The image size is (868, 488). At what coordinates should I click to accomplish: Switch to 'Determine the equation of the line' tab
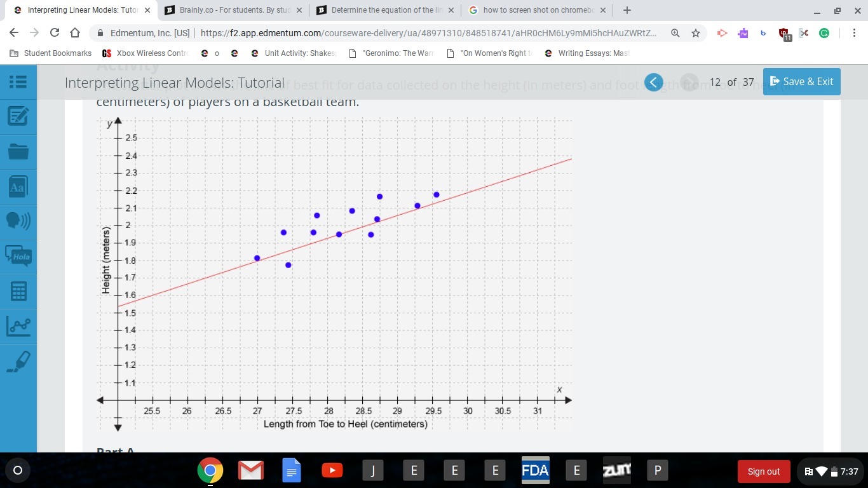385,10
